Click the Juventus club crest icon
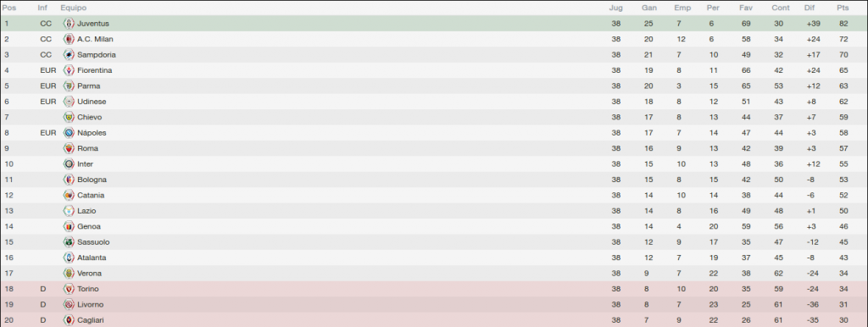 click(x=69, y=24)
